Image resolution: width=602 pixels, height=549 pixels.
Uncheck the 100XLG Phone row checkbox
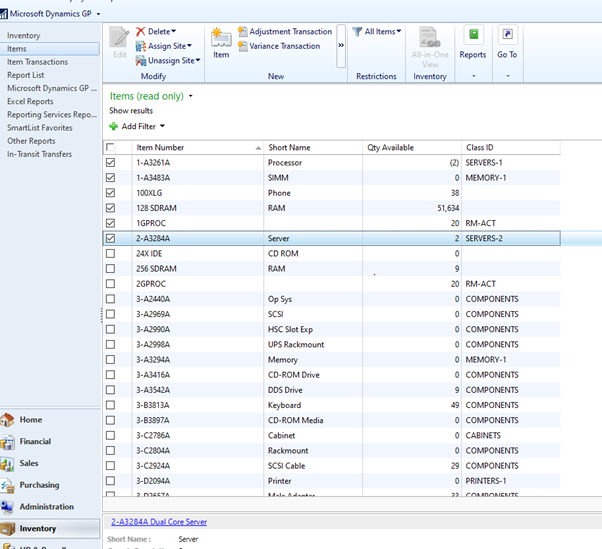tap(111, 193)
